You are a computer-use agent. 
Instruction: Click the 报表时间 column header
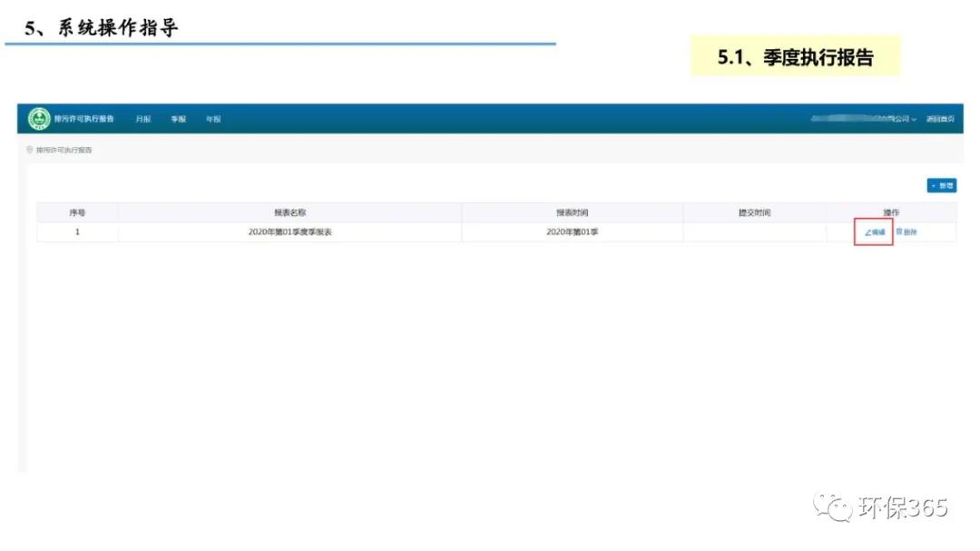pyautogui.click(x=572, y=212)
